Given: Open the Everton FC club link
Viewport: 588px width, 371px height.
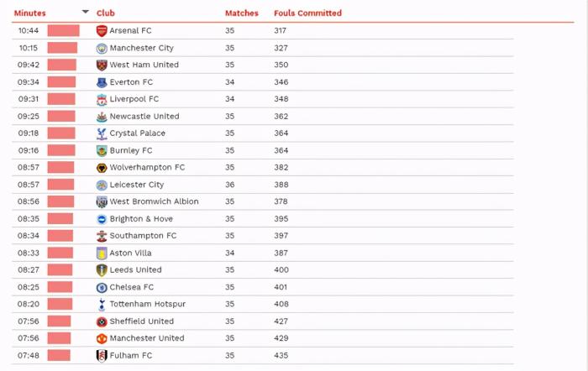Looking at the screenshot, I should pos(131,82).
